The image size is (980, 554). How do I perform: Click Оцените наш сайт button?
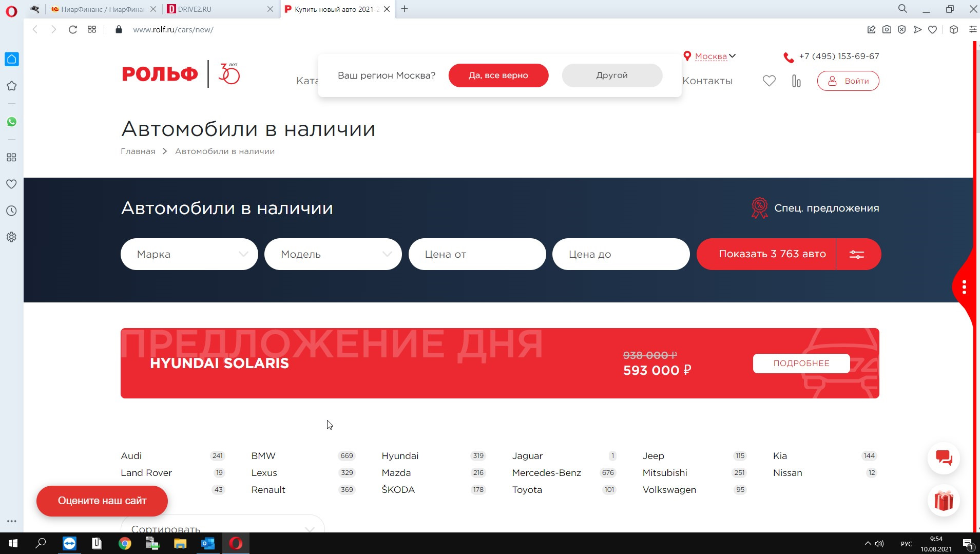pos(102,501)
